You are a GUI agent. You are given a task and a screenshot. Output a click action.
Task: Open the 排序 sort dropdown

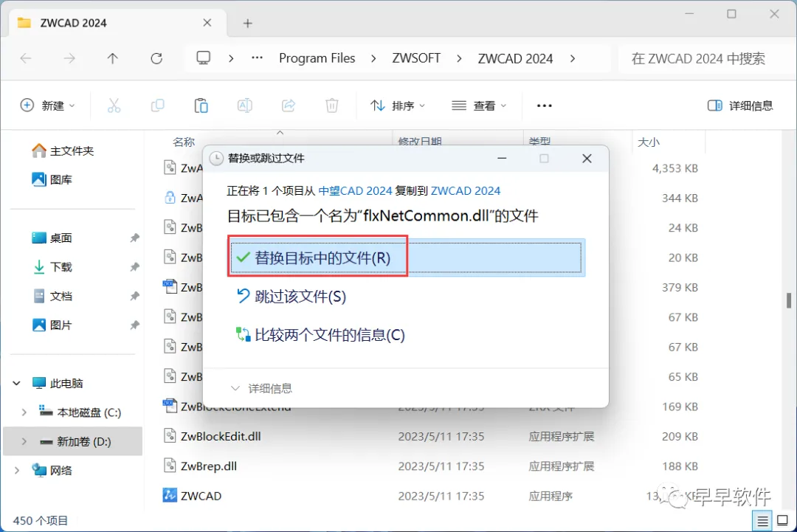pos(398,106)
